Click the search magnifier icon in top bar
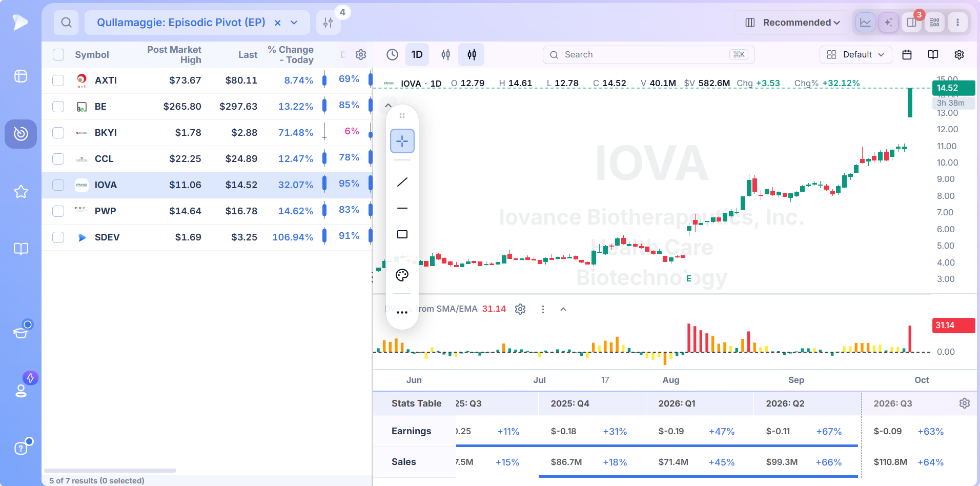The image size is (980, 486). (x=66, y=23)
